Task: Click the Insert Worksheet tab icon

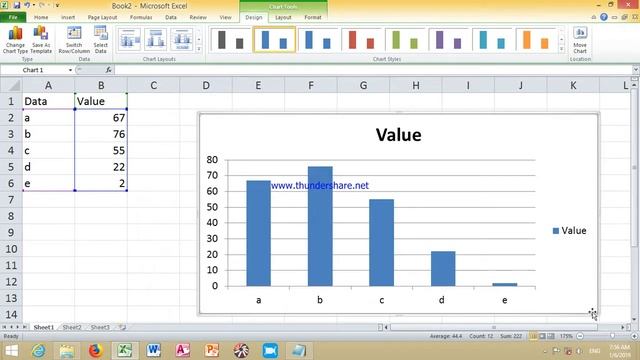Action: click(x=122, y=327)
